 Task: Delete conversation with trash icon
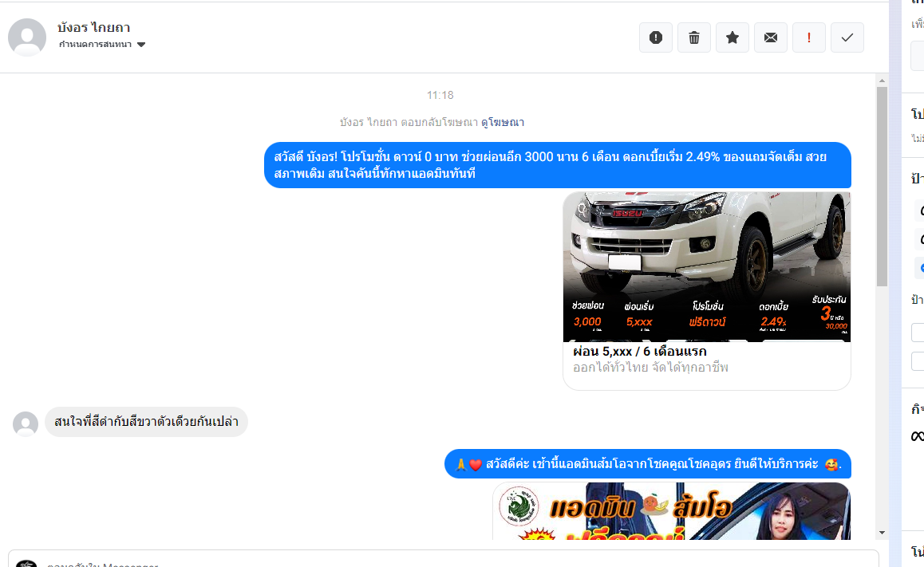694,37
